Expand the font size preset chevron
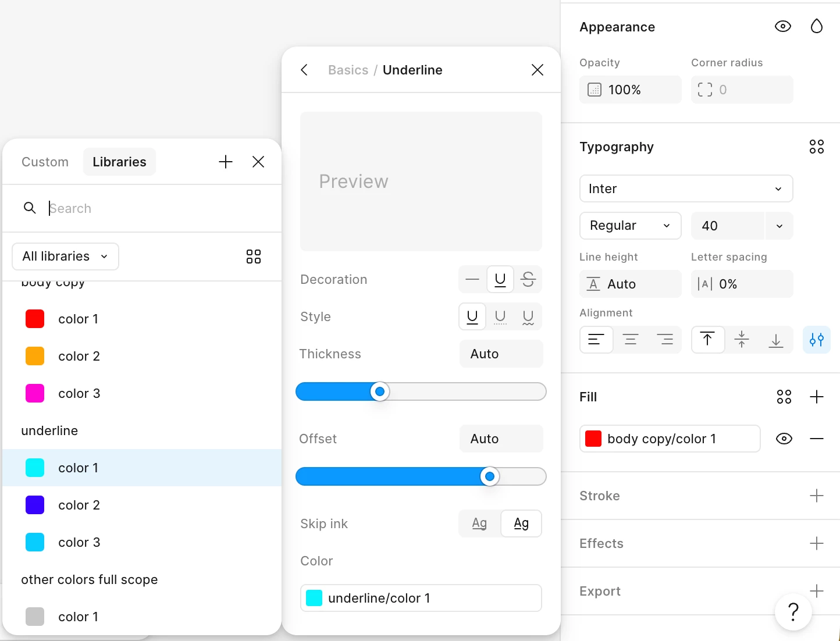840x641 pixels. click(x=780, y=226)
